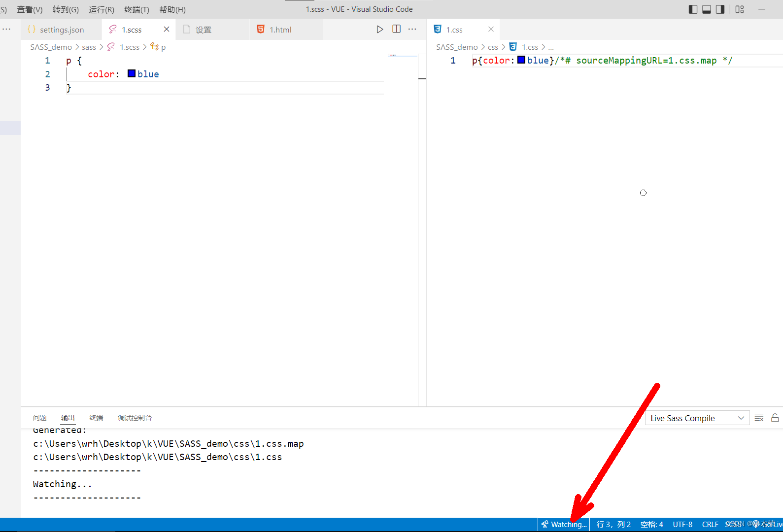The height and width of the screenshot is (532, 783).
Task: Open the 调试控制台 debug console tab
Action: pos(135,418)
